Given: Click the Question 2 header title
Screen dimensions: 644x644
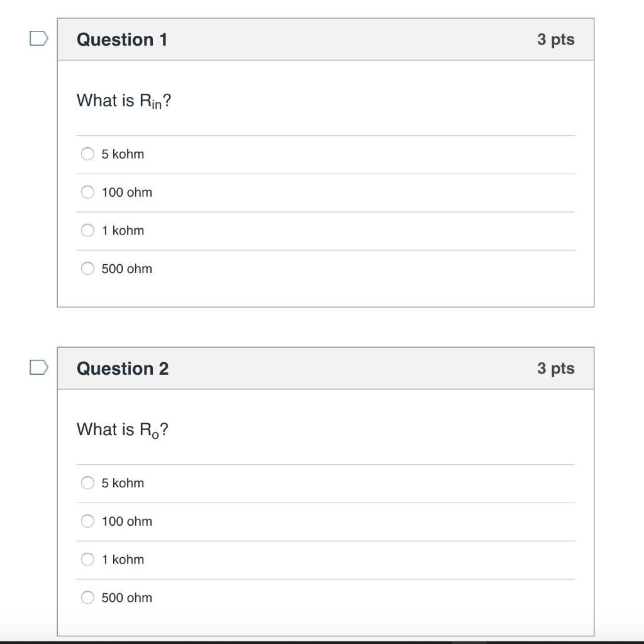Looking at the screenshot, I should [x=123, y=369].
